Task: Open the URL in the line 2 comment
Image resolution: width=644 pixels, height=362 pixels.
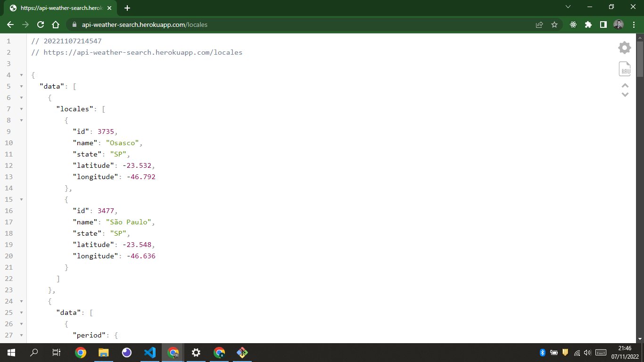Action: click(x=143, y=52)
